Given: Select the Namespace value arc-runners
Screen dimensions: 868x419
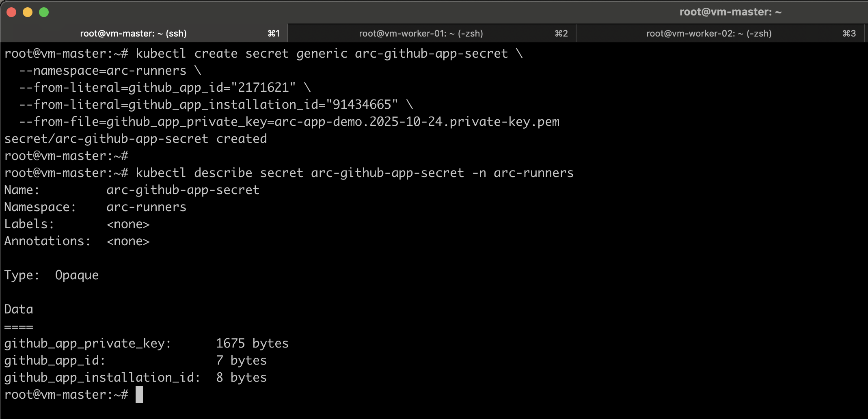Looking at the screenshot, I should pos(146,207).
